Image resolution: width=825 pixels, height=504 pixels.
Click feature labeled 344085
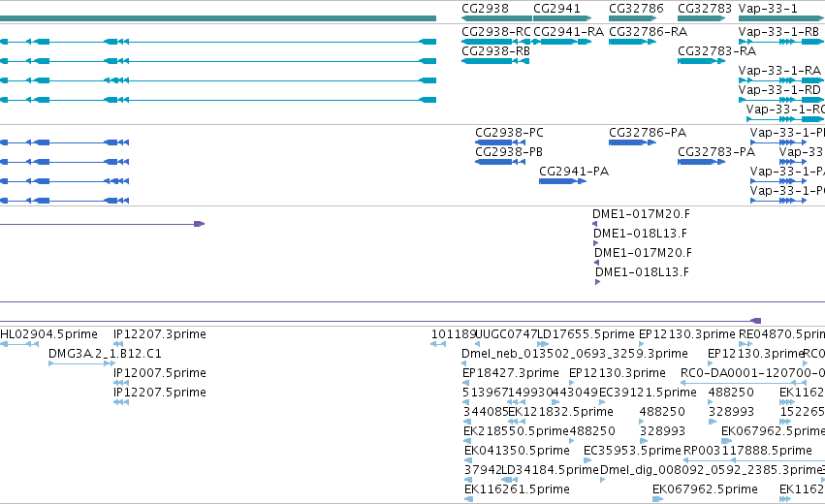point(486,412)
